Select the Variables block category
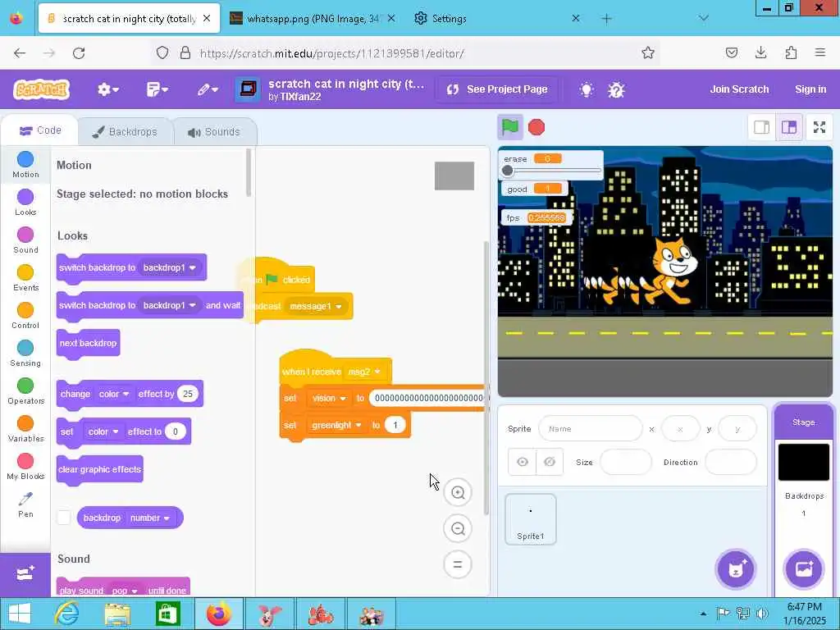This screenshot has width=840, height=630. tap(25, 428)
